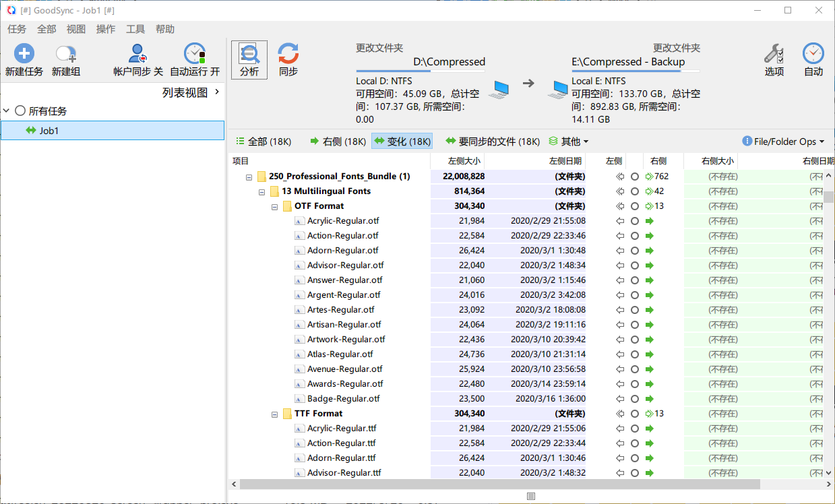
Task: Click the green right arrow in Avenue-Regular.otf row
Action: [x=650, y=369]
